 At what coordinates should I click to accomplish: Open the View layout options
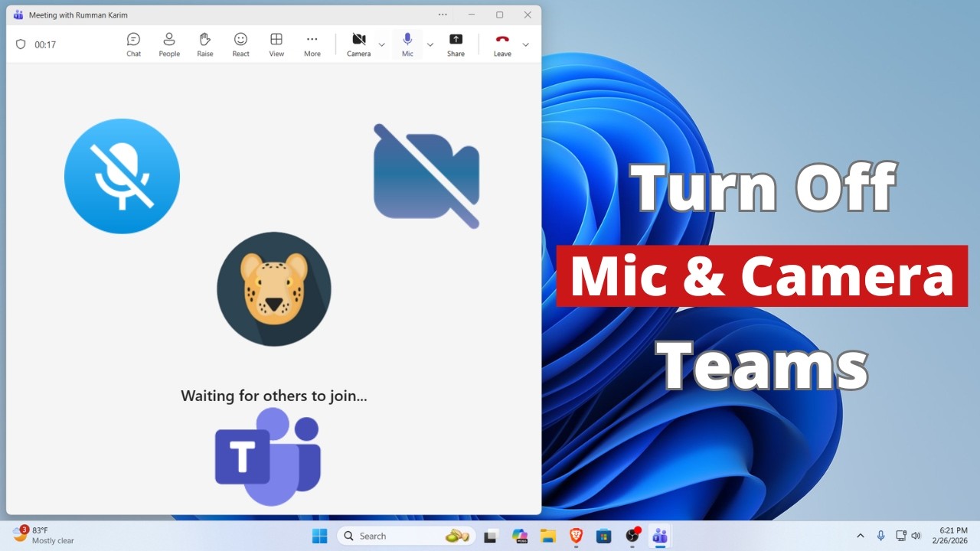(276, 44)
